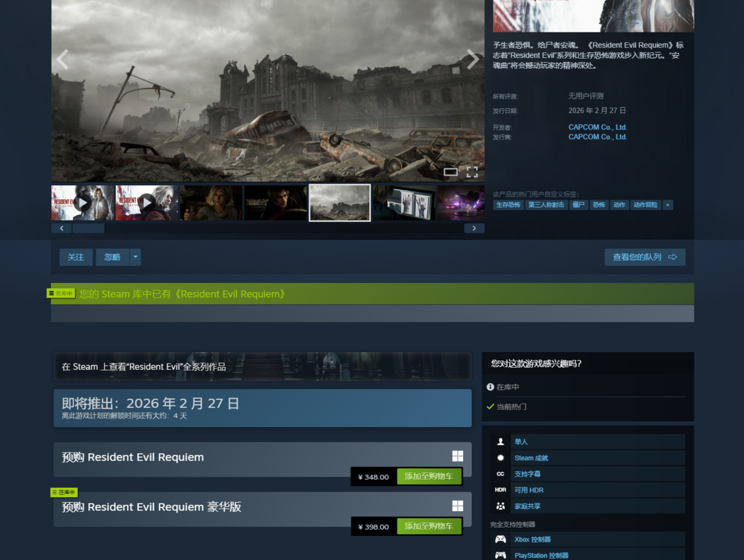The image size is (744, 560).
Task: Open the 开发者 CAPCOM Co., Ltd. link
Action: point(597,127)
